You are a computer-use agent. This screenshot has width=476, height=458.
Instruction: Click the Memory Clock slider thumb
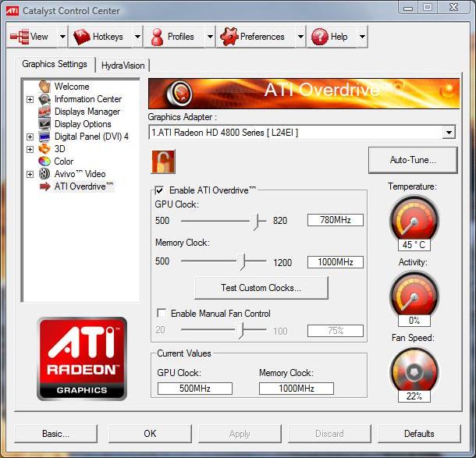pyautogui.click(x=241, y=261)
